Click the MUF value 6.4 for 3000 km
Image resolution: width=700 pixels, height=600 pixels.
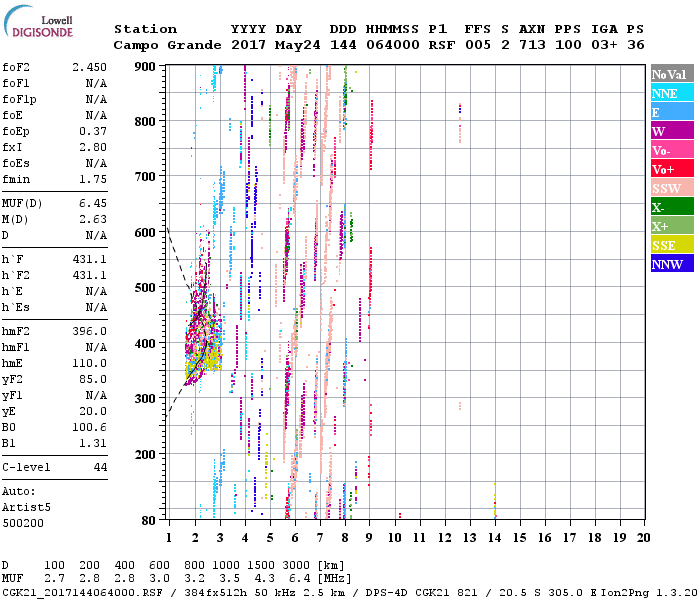click(x=299, y=579)
